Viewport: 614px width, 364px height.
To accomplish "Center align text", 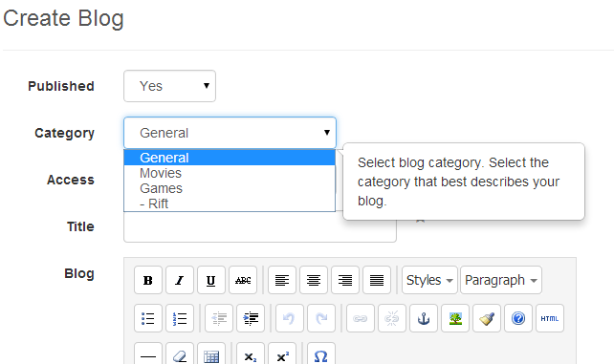I will click(x=314, y=280).
